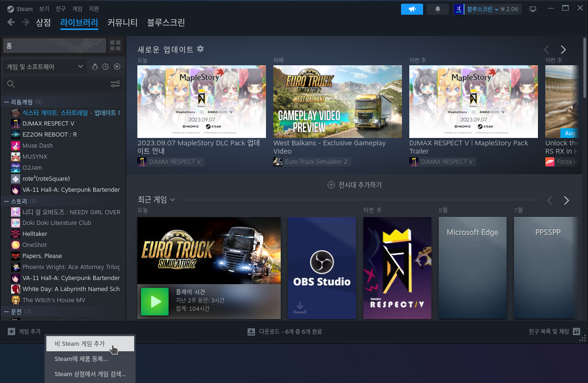Click the big picture mode monitor icon
Image resolution: width=588 pixels, height=383 pixels.
pyautogui.click(x=533, y=9)
